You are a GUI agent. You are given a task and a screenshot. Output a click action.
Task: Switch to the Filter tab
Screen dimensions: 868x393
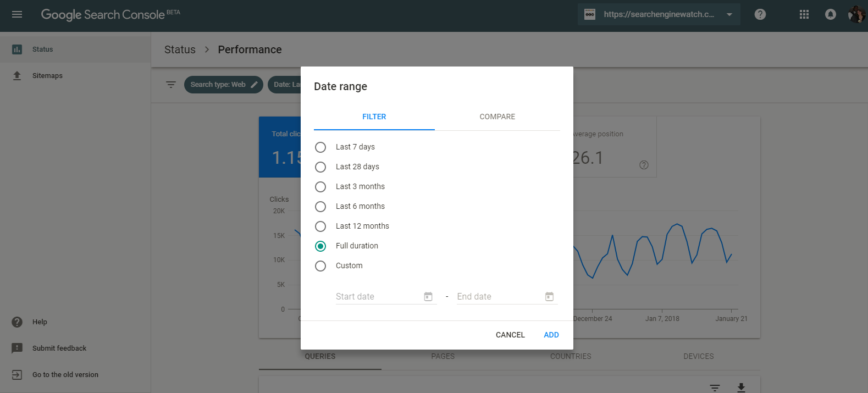tap(374, 117)
